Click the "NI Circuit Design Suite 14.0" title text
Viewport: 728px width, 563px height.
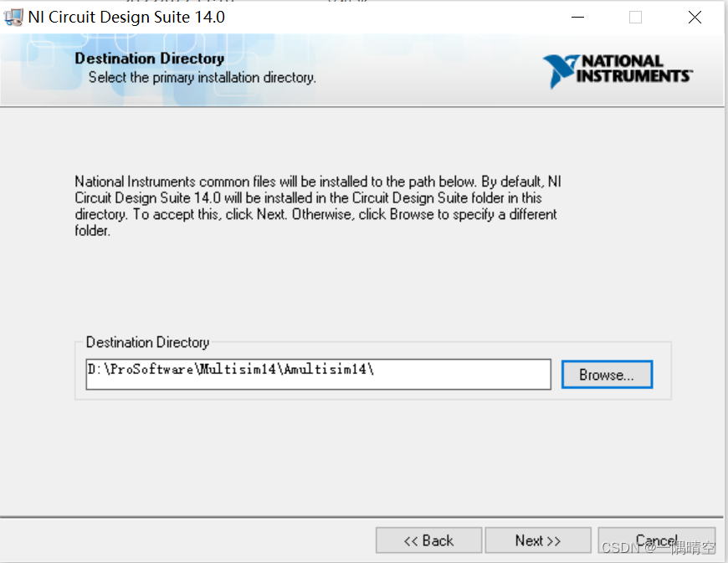[126, 18]
